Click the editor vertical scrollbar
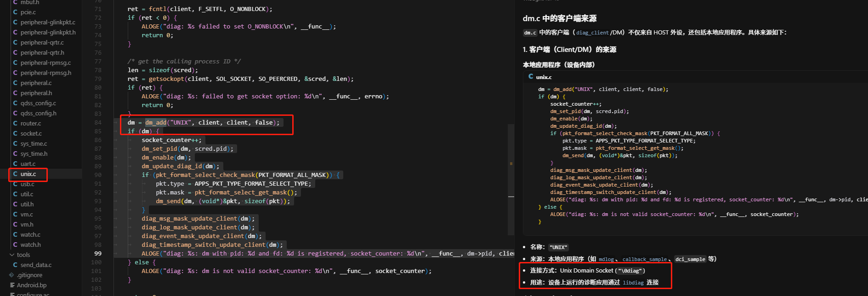The width and height of the screenshot is (868, 296). (x=511, y=179)
